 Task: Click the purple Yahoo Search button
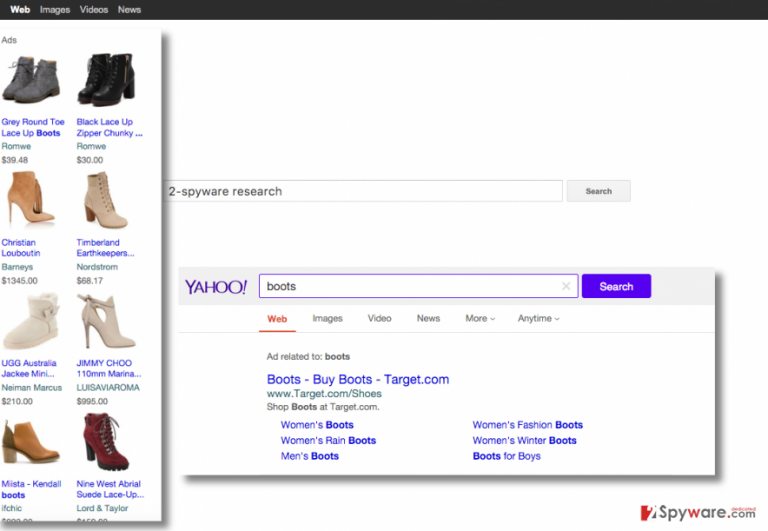(616, 286)
